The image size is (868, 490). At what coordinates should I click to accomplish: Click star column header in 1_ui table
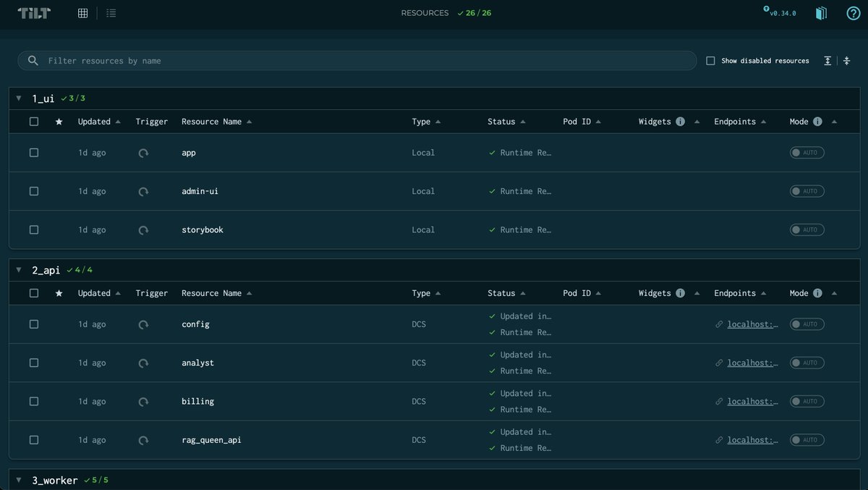point(59,122)
